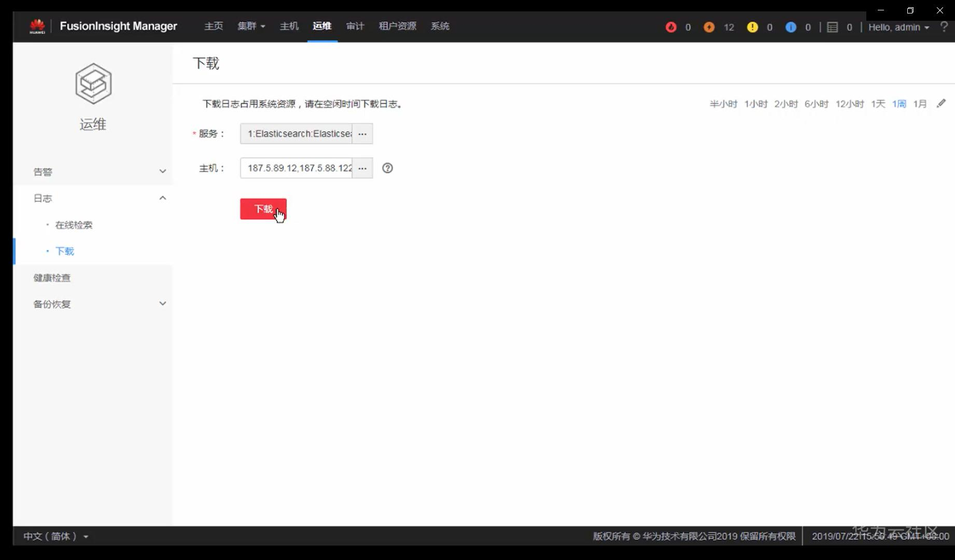The height and width of the screenshot is (560, 955).
Task: Switch to the 审计 tab
Action: (x=355, y=26)
